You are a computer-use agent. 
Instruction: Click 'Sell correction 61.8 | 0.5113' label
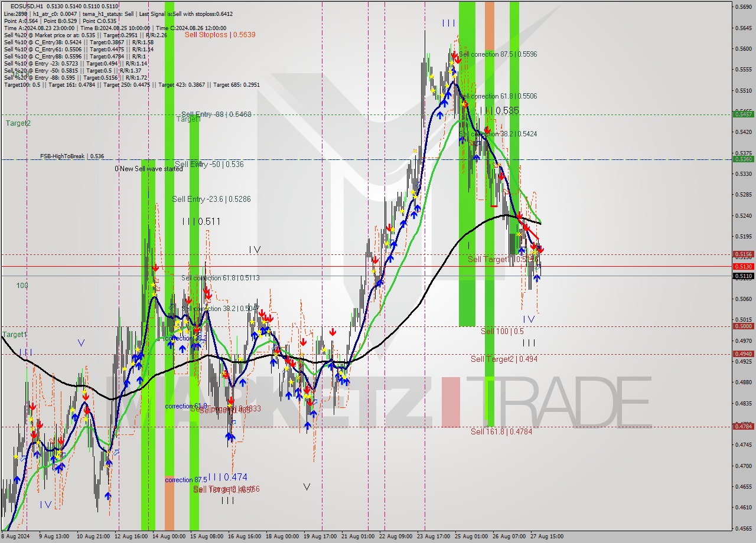point(220,278)
